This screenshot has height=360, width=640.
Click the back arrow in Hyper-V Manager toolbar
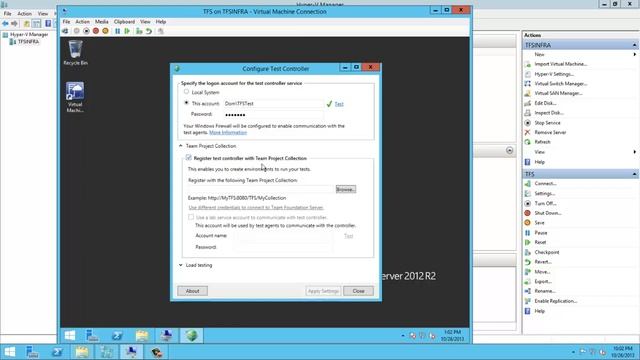point(5,24)
